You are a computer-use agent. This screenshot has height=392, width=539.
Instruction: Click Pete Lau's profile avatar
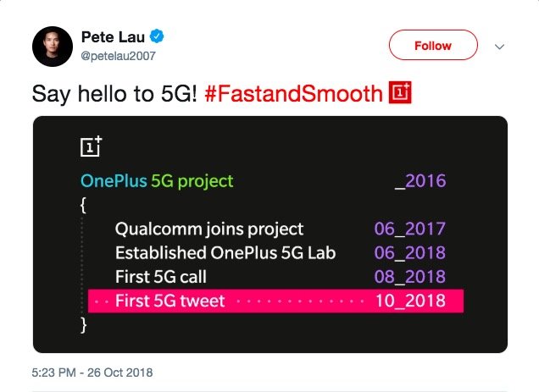click(x=53, y=47)
